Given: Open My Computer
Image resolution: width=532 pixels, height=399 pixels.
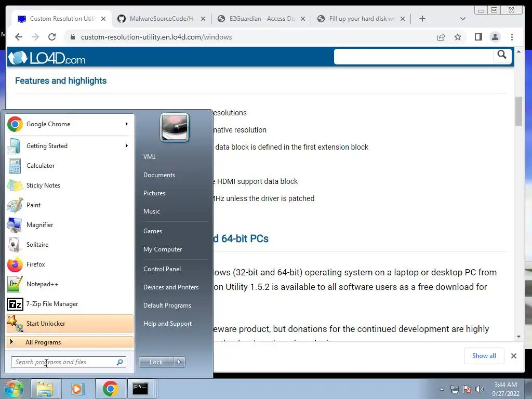Looking at the screenshot, I should [163, 249].
